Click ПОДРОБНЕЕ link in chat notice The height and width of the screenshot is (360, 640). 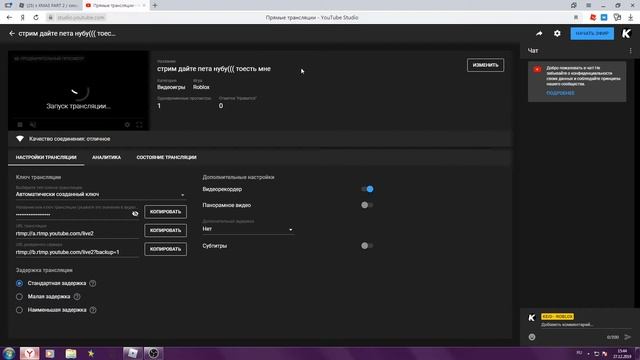tap(560, 93)
